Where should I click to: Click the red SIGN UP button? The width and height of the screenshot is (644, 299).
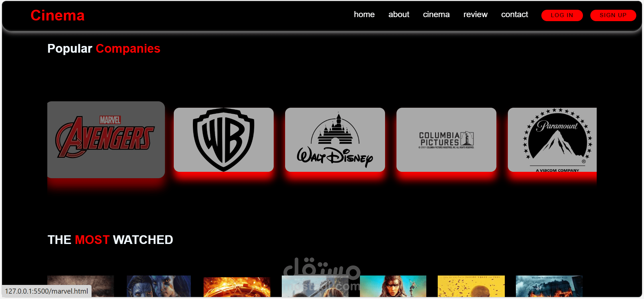(613, 15)
